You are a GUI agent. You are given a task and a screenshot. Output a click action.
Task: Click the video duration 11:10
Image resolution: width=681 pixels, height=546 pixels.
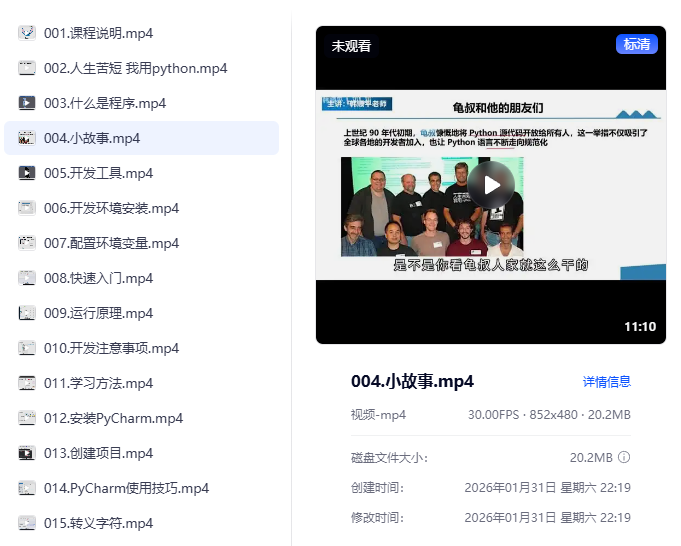640,327
